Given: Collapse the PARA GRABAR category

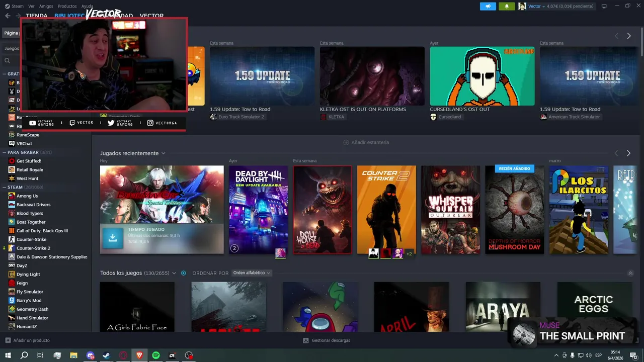Looking at the screenshot, I should coord(5,152).
